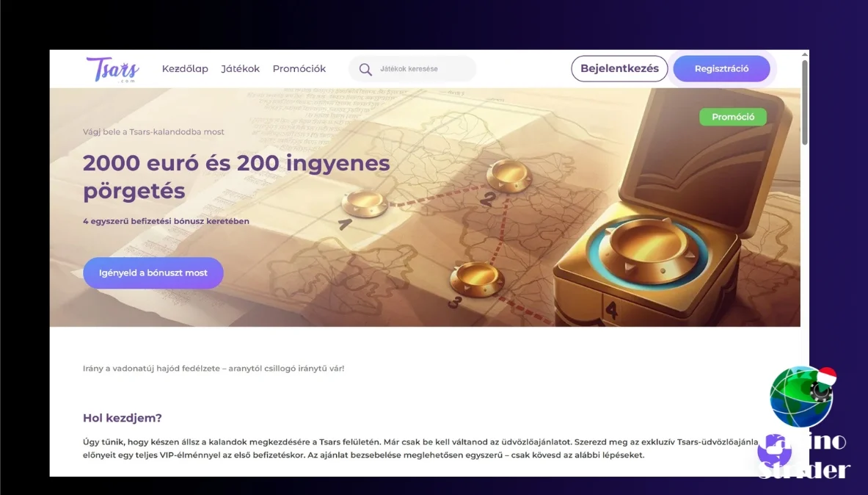
Task: Click the scrollbar up arrow
Action: (x=804, y=54)
